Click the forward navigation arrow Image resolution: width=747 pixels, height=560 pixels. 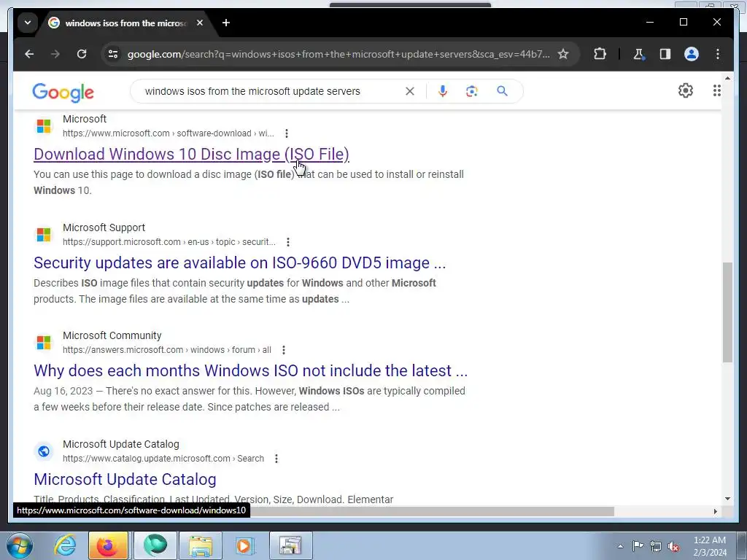[55, 54]
